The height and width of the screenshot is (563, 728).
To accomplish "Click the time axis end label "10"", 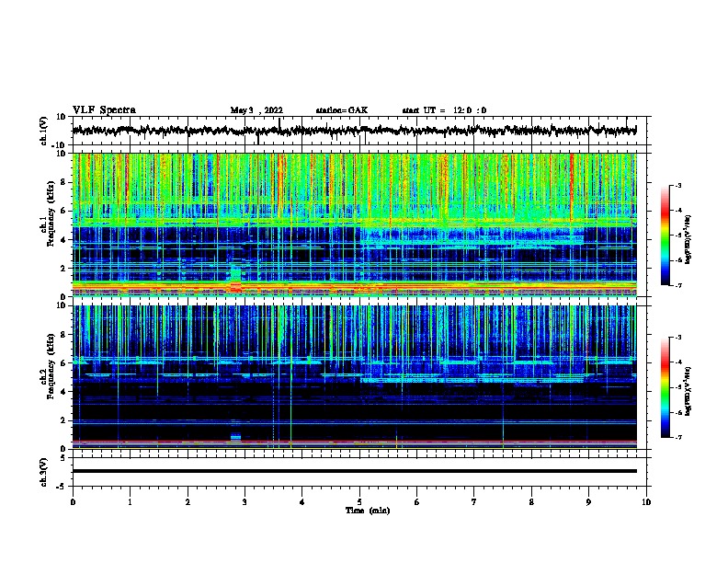I will pyautogui.click(x=646, y=502).
